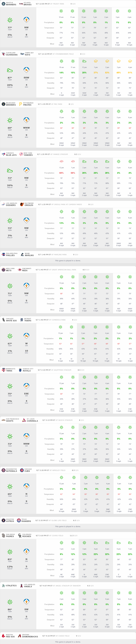Click the '9.5 O/U' value for Athletics–Angels
The image size is (136, 644).
(x=90, y=586)
